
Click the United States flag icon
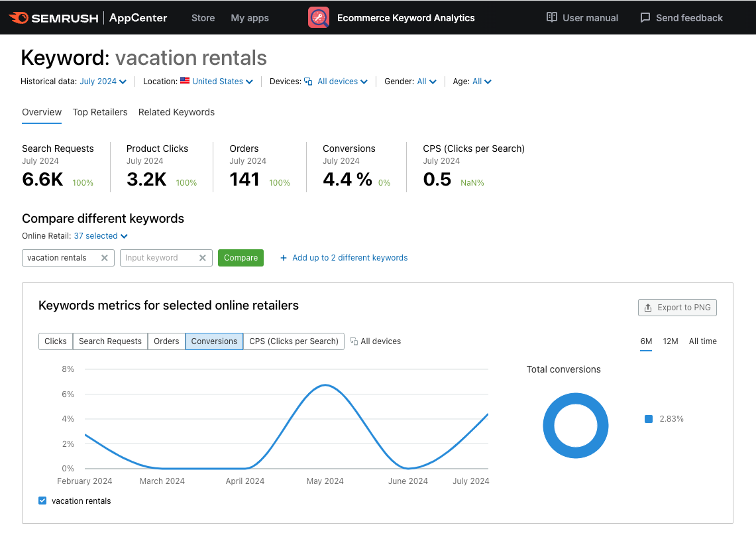click(186, 81)
